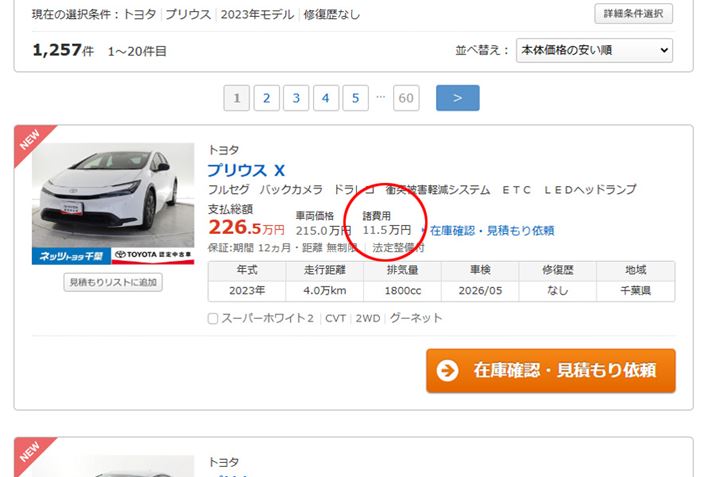Go to page 5 of results
The height and width of the screenshot is (477, 715).
click(355, 98)
